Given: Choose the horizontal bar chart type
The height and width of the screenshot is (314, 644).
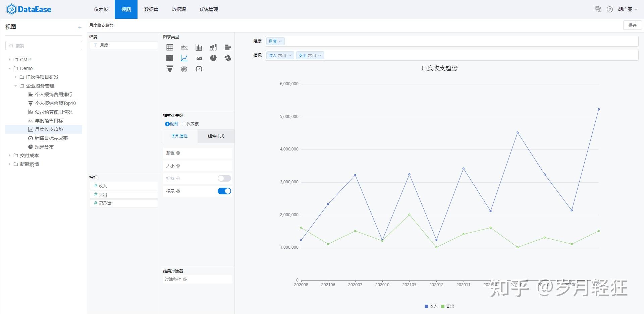Looking at the screenshot, I should pyautogui.click(x=228, y=47).
